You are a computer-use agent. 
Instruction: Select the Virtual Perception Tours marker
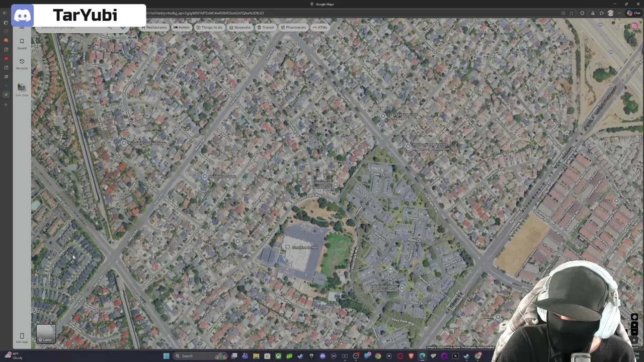point(124,143)
